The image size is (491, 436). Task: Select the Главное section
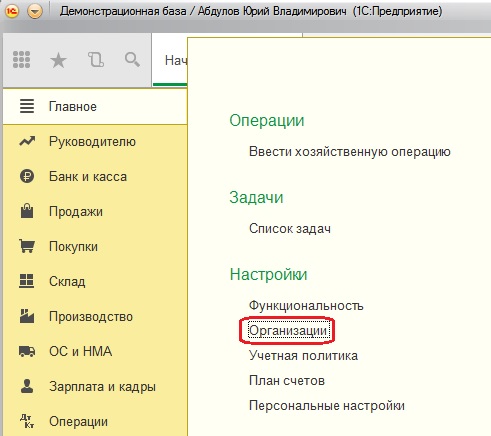95,107
